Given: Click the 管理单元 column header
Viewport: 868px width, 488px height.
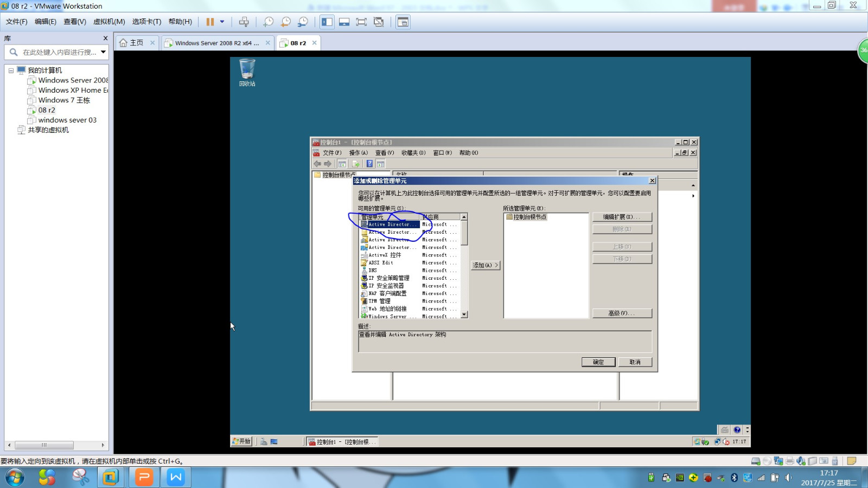Looking at the screenshot, I should pos(390,217).
